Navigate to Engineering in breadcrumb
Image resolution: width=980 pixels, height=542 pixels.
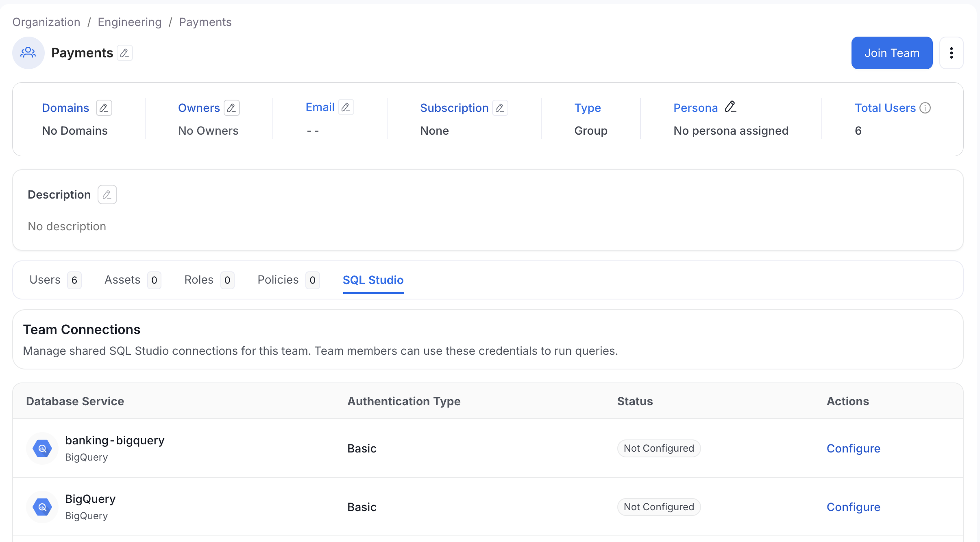click(x=130, y=22)
